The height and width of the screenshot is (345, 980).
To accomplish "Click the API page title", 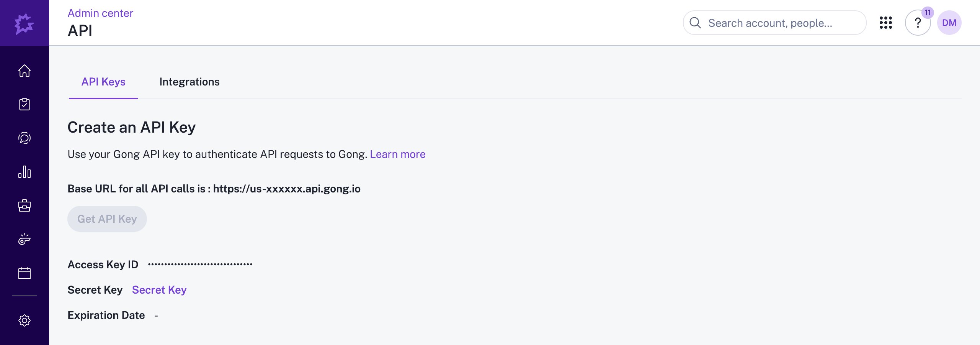I will [80, 31].
